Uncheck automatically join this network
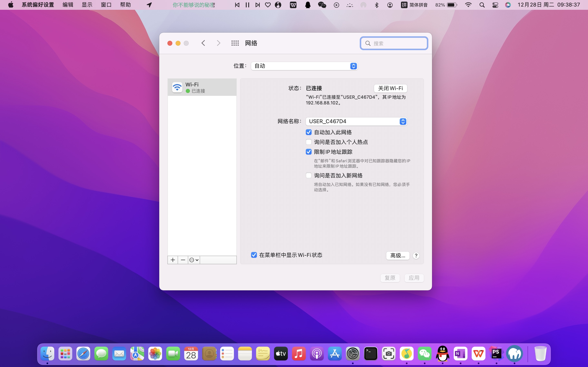The height and width of the screenshot is (367, 588). 308,132
